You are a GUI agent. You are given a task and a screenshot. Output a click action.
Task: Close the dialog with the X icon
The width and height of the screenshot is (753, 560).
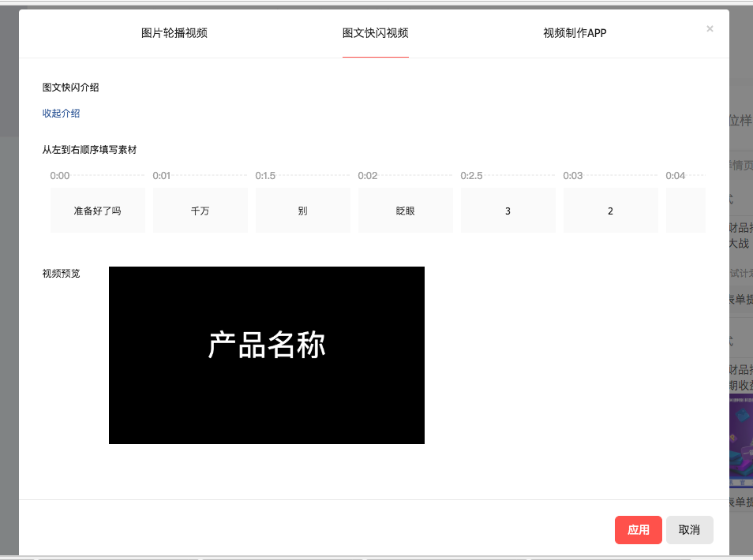710,29
